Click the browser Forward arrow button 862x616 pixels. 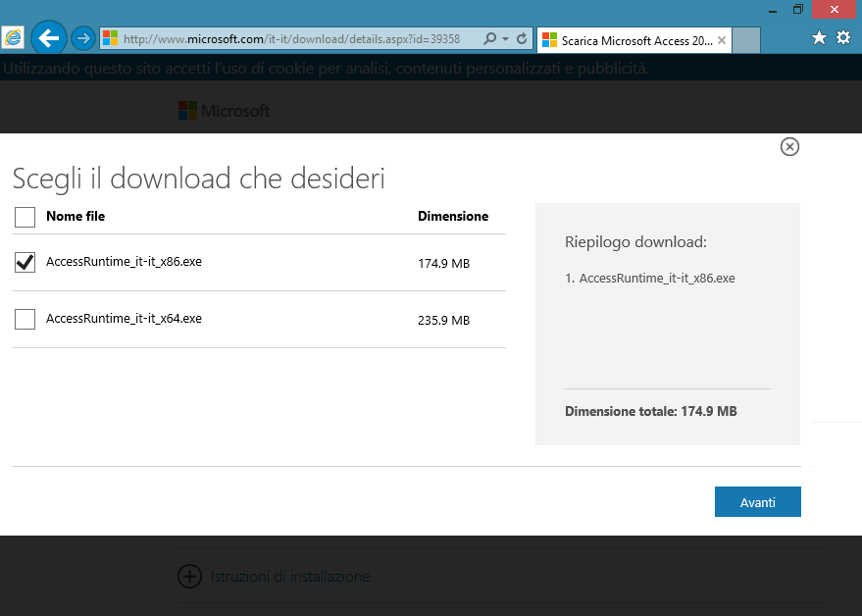click(83, 39)
